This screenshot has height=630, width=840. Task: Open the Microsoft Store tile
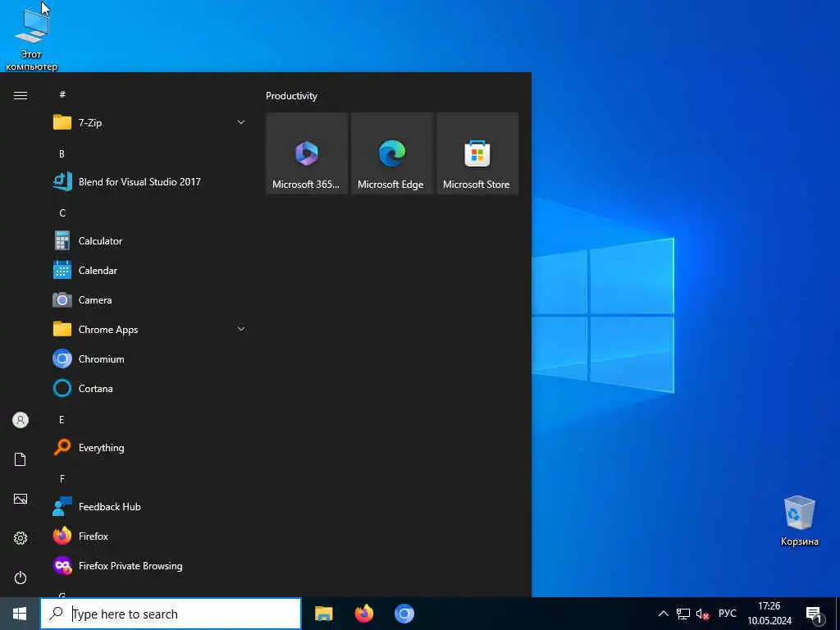tap(477, 153)
